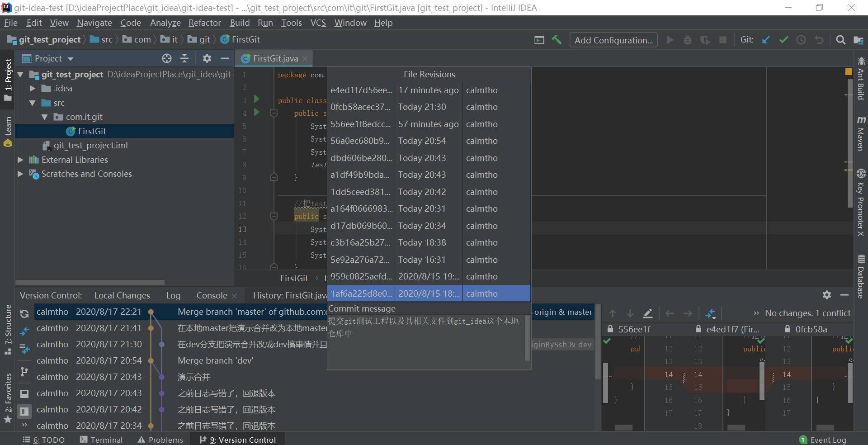Click Add Configuration button
The width and height of the screenshot is (868, 445).
[613, 40]
